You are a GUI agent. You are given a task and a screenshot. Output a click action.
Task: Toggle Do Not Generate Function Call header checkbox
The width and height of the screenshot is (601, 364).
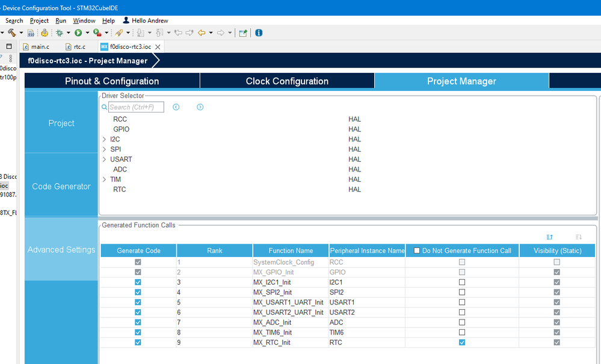click(x=417, y=250)
